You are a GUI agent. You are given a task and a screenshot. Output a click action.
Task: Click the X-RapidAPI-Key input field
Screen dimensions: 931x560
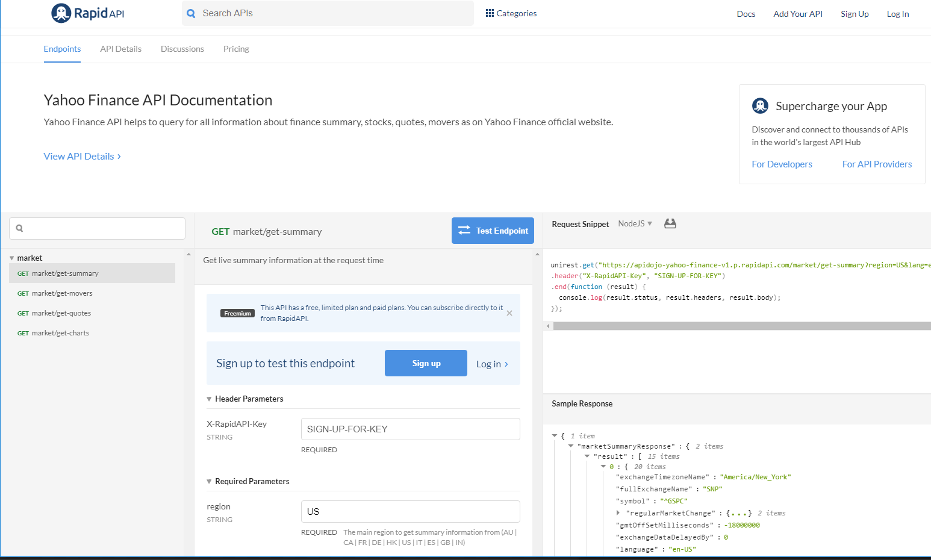(410, 429)
